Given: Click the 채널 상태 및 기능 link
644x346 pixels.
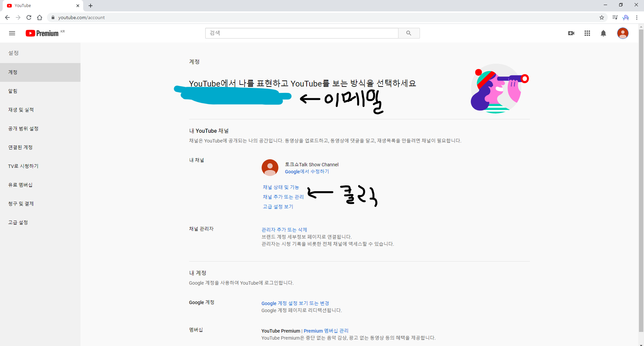Looking at the screenshot, I should click(281, 187).
